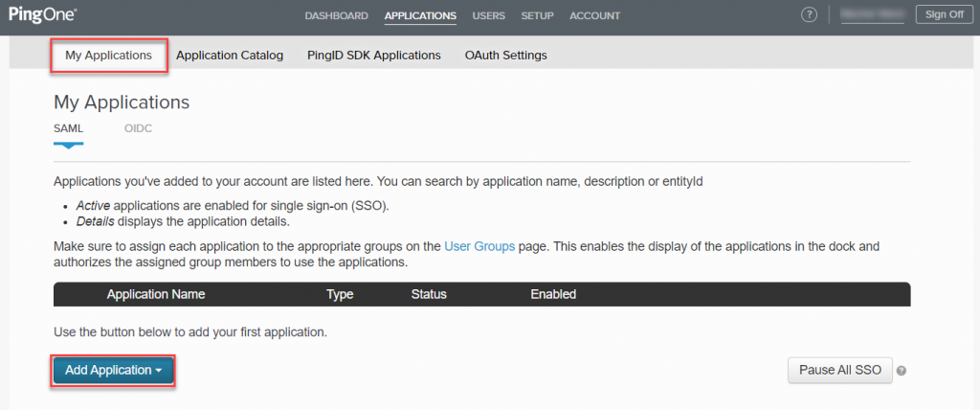Screen dimensions: 980x410
Task: Open the Account menu
Action: click(x=595, y=15)
